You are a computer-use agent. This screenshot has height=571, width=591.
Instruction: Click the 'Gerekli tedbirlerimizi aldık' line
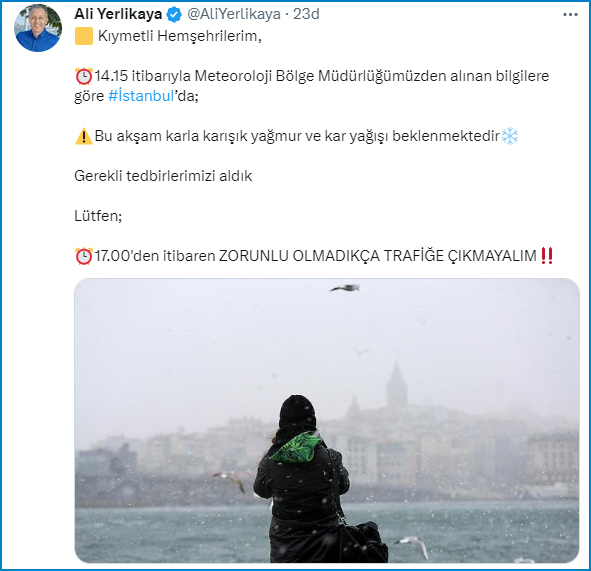pos(163,176)
